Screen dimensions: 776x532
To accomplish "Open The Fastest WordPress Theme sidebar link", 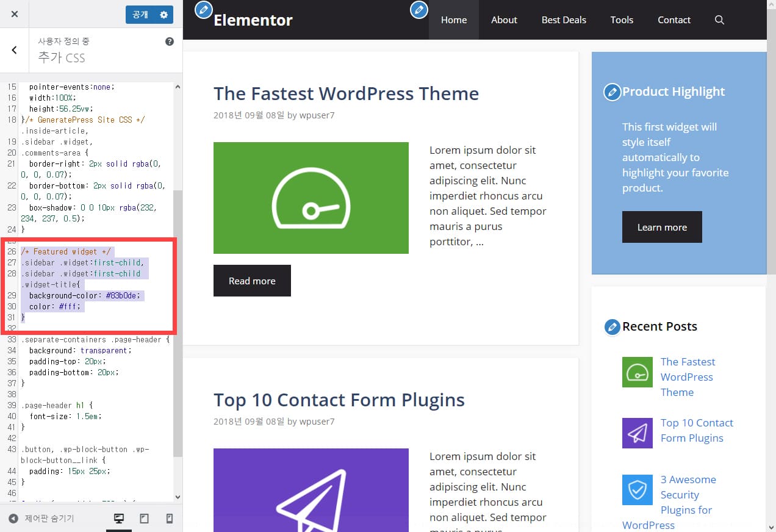I will [x=688, y=377].
